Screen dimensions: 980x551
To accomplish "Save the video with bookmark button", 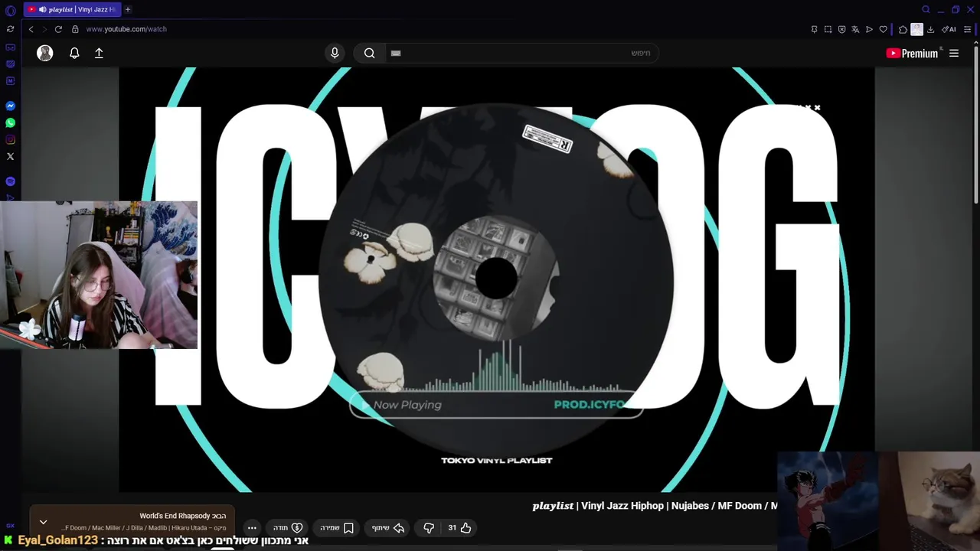I will click(x=337, y=527).
